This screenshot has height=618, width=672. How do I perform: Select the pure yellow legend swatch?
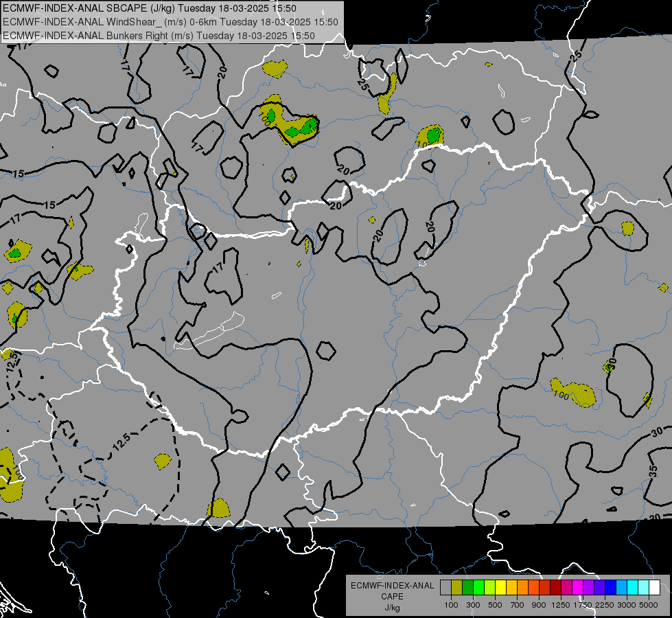(x=500, y=588)
